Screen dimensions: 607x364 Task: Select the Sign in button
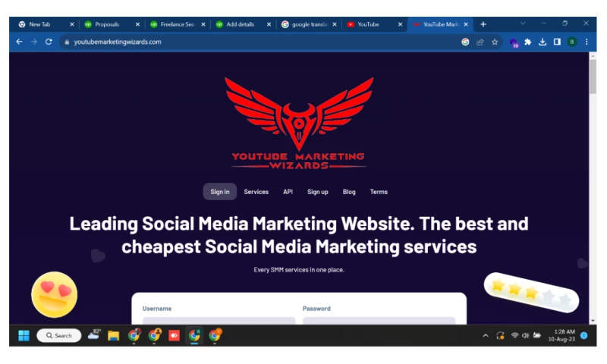pos(220,192)
